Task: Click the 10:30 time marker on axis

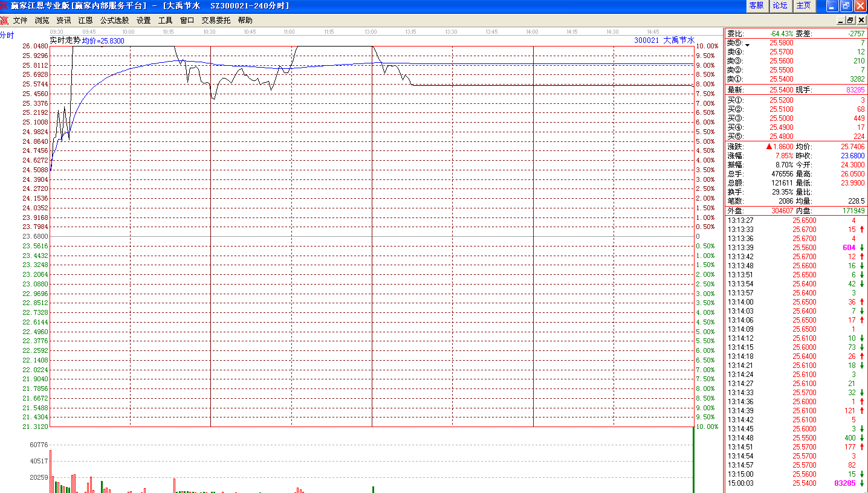Action: 209,31
